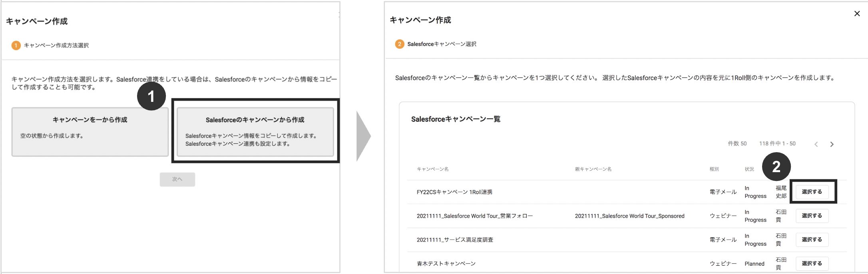
Task: Click 選択する for Salesforce World Tour_営業フォロー
Action: click(x=812, y=216)
